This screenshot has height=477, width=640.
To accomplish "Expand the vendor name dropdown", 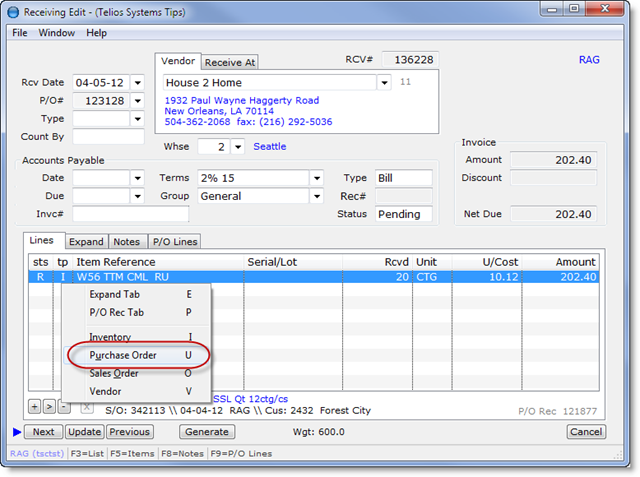I will (x=383, y=83).
